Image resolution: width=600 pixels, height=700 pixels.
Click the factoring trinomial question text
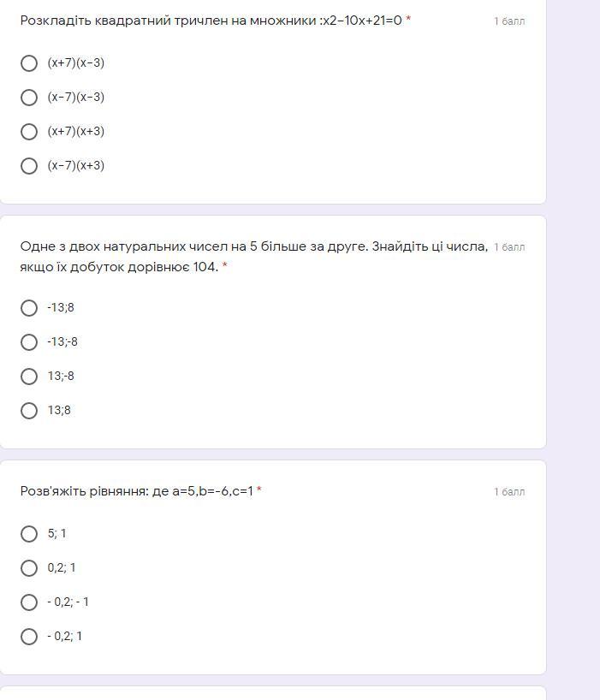pyautogui.click(x=211, y=21)
